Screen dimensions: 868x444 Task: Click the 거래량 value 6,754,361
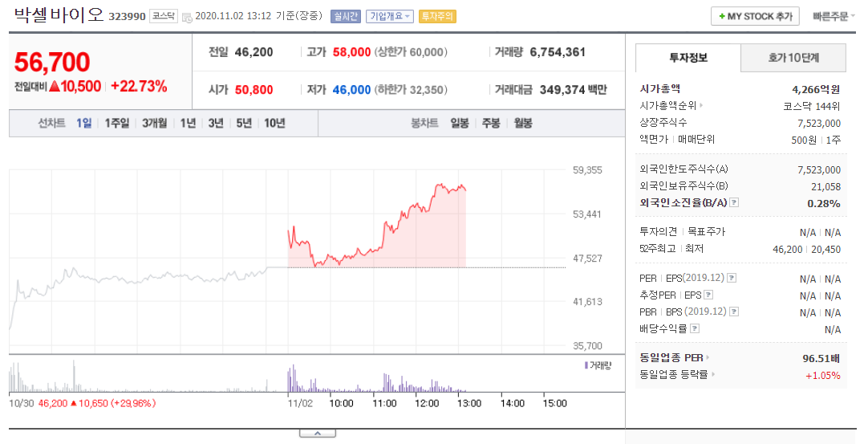(558, 52)
